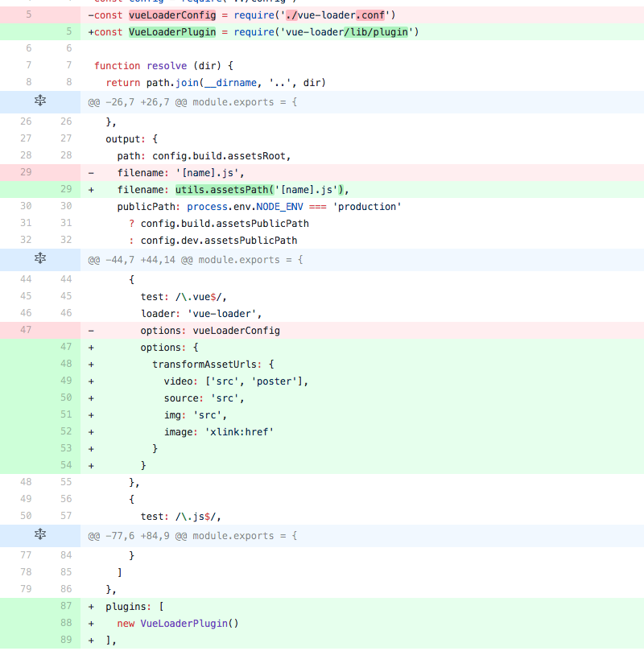The width and height of the screenshot is (644, 651).
Task: Click the line "return path.join(__dirname, '..', dir)"
Action: [x=216, y=83]
